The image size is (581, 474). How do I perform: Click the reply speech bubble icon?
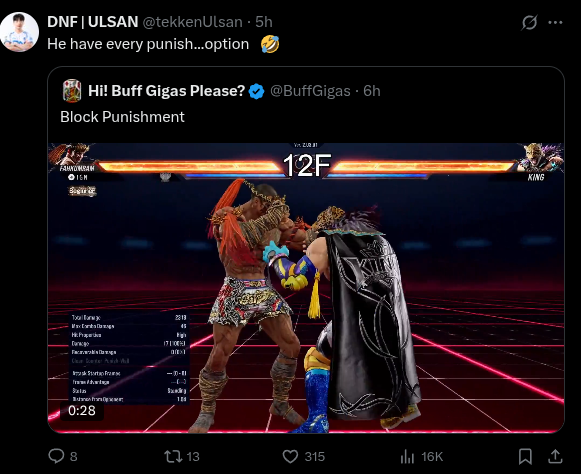coord(56,456)
